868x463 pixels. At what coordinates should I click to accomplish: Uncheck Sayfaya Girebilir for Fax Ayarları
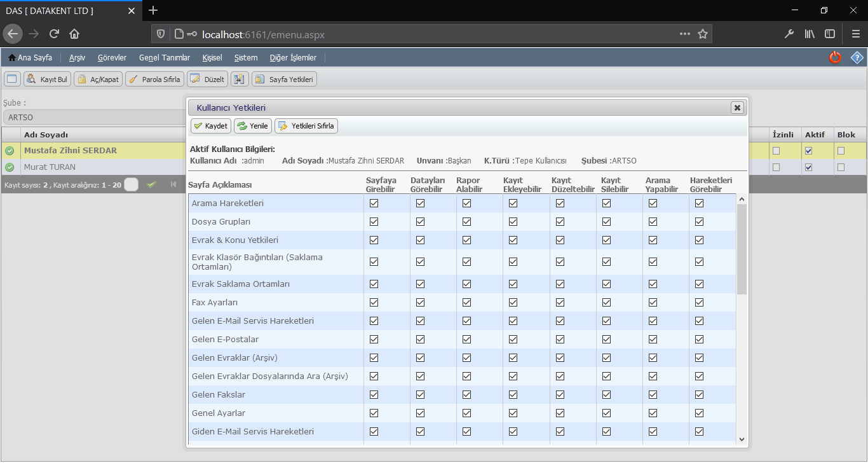click(374, 303)
